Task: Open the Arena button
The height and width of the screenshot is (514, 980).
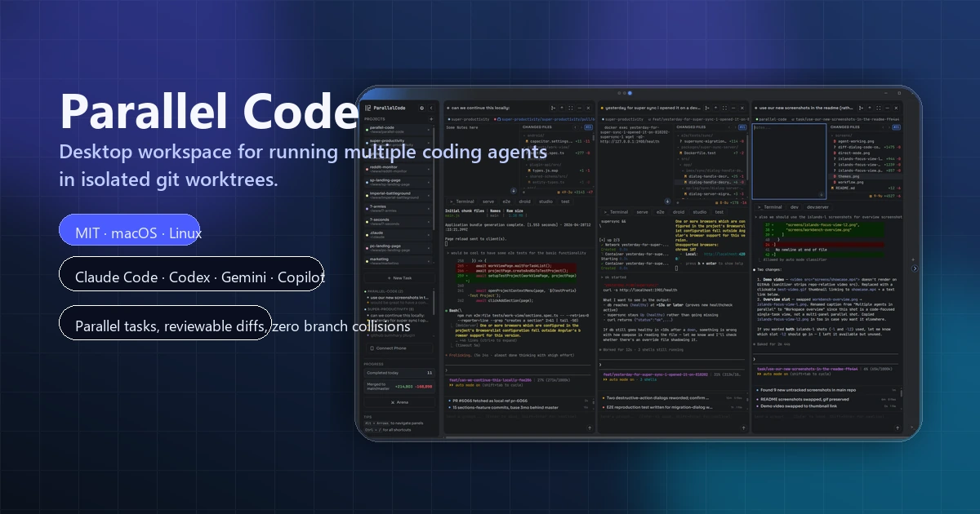Action: pyautogui.click(x=399, y=402)
